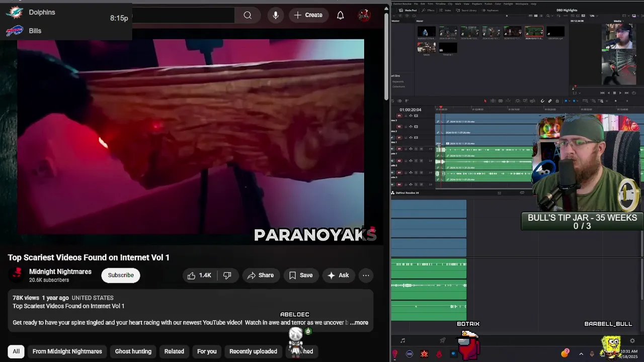Open the Fusion menu in DaVinci Resolve
Screen dimensions: 644x362
coord(488,4)
